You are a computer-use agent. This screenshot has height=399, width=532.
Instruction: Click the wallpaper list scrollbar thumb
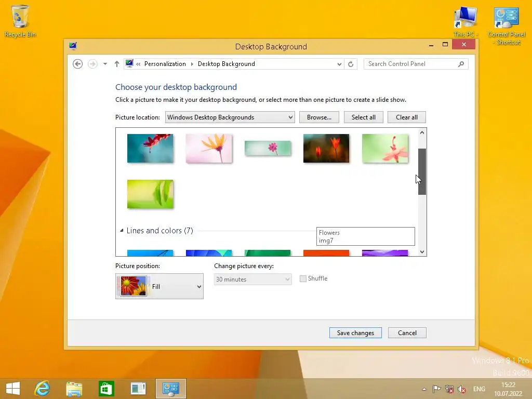422,171
